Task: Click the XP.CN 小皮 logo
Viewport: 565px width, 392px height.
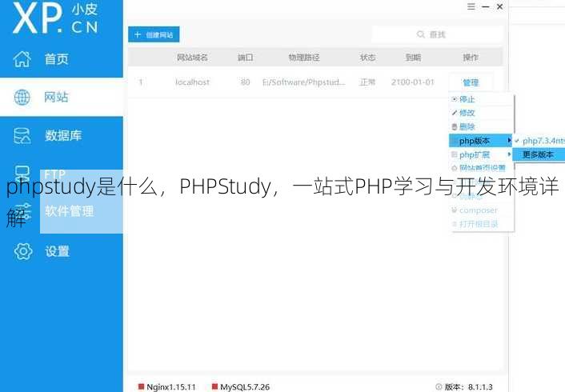Action: (55, 18)
